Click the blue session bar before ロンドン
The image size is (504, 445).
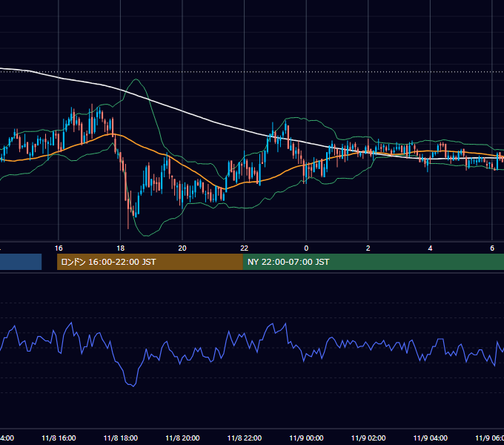pyautogui.click(x=21, y=262)
